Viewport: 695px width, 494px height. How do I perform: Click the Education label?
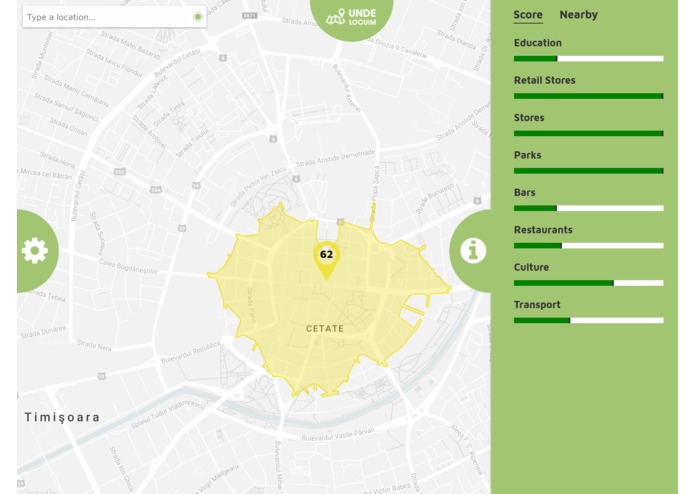(x=538, y=43)
